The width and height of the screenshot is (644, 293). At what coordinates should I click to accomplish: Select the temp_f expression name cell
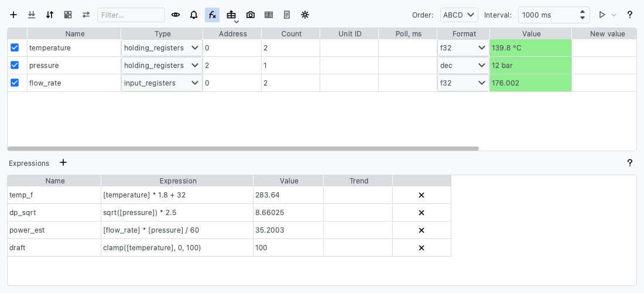tap(54, 195)
